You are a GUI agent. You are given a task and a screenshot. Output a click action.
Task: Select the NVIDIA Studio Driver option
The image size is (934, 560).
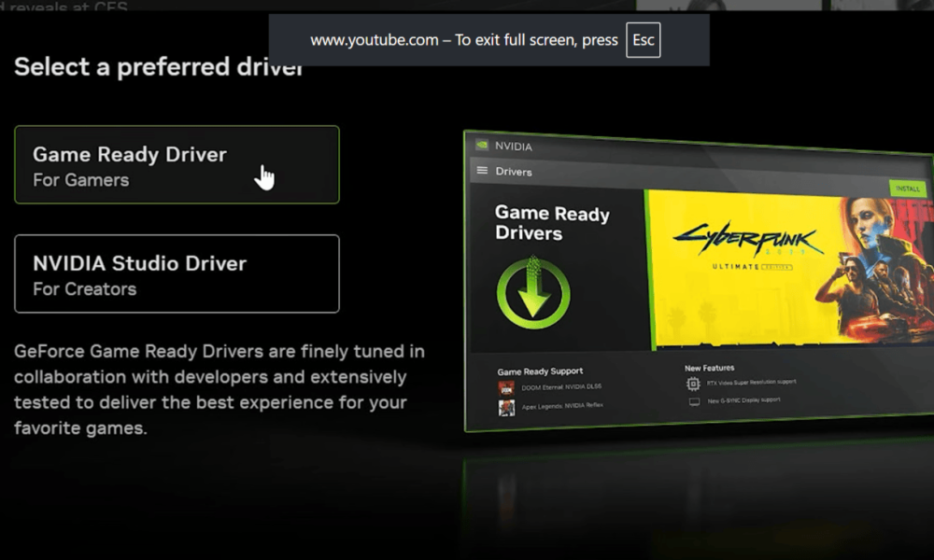coord(177,273)
